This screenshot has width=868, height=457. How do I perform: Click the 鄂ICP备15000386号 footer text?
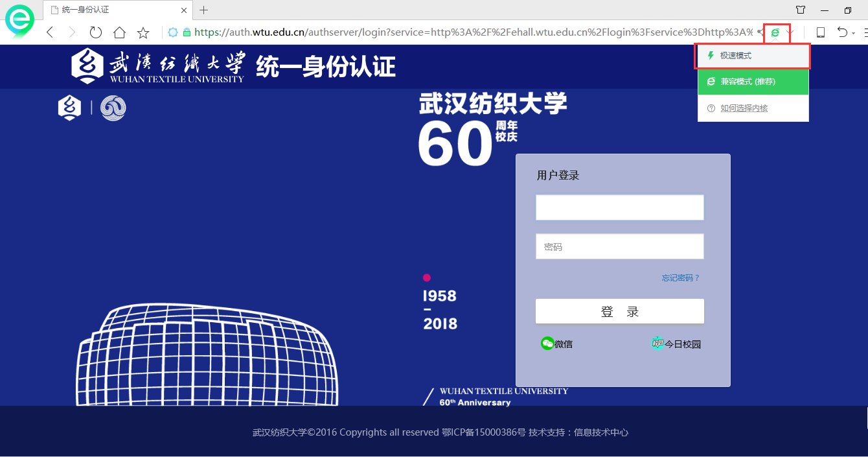point(484,432)
